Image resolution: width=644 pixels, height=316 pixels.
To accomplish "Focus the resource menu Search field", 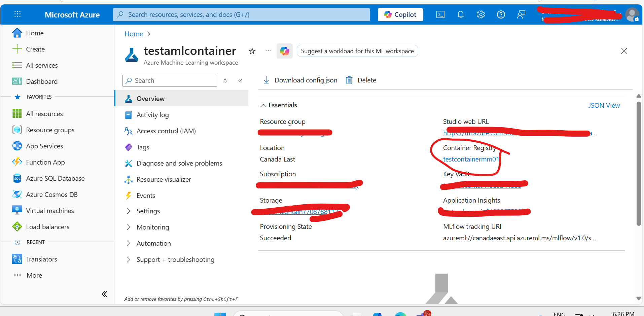I will pos(170,81).
